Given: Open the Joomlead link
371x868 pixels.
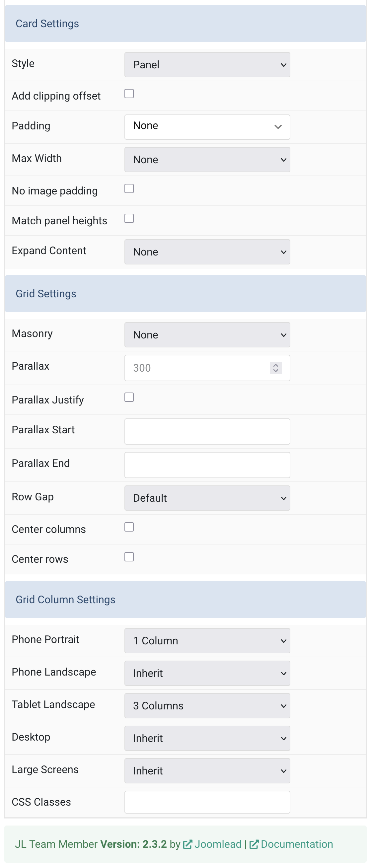Looking at the screenshot, I should click(218, 844).
